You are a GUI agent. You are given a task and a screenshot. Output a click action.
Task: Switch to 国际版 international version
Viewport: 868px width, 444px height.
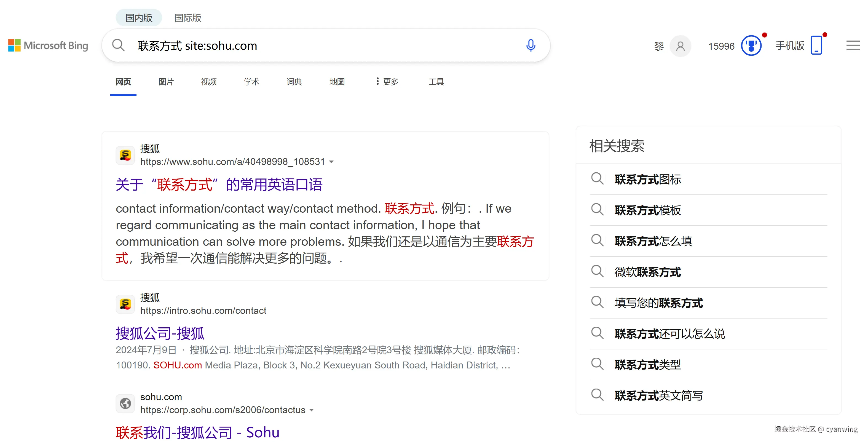pos(188,18)
